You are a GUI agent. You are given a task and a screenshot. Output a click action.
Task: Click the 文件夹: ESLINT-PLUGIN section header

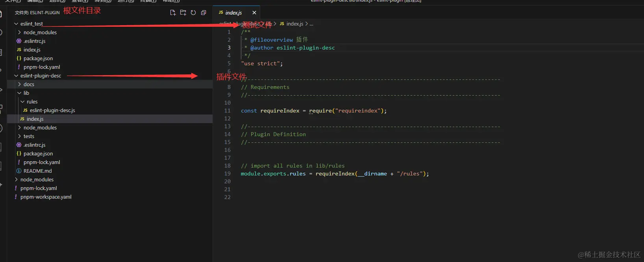(37, 13)
